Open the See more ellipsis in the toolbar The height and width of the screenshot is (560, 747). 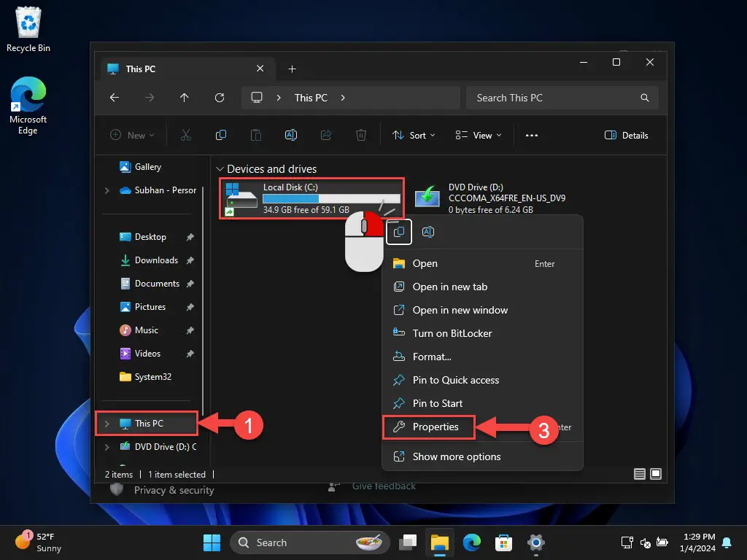click(x=532, y=135)
